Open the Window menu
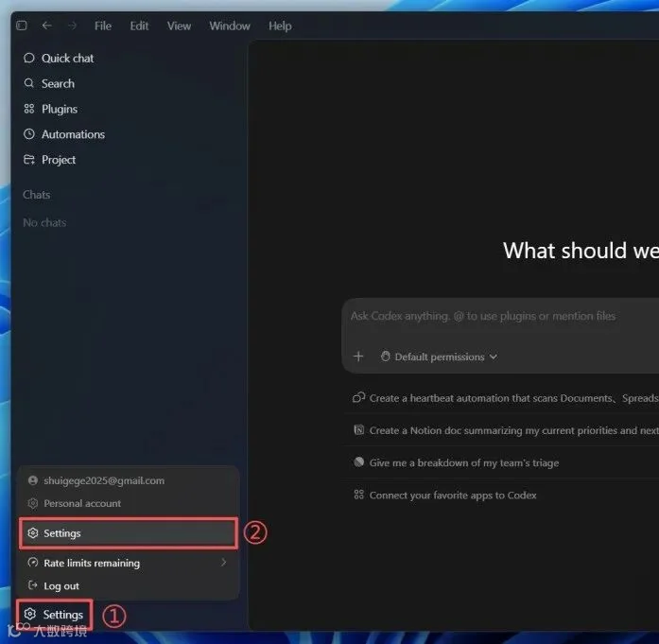 click(230, 26)
